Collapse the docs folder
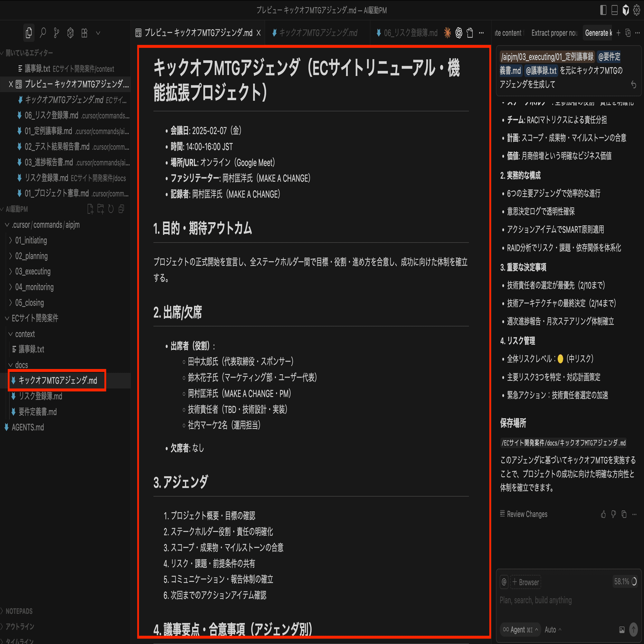 click(21, 365)
